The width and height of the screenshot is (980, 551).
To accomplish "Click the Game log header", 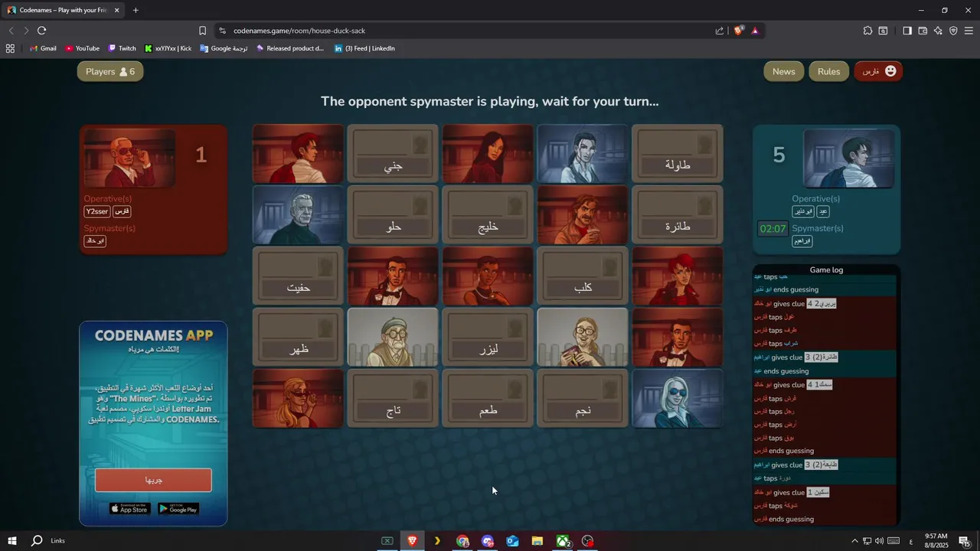I will coord(826,270).
